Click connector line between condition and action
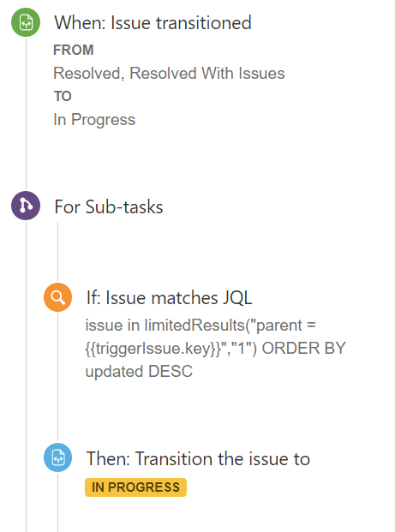The image size is (395, 532). point(57,377)
